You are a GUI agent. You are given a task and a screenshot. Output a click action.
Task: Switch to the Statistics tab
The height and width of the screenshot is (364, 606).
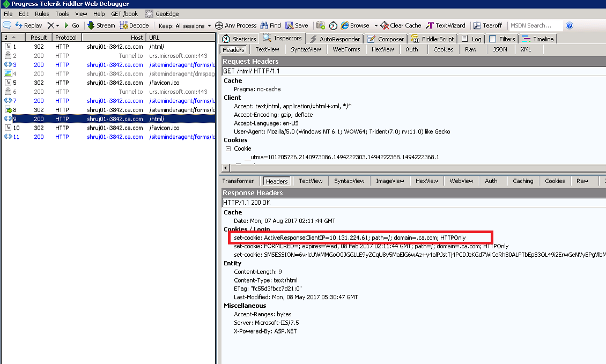[x=239, y=39]
